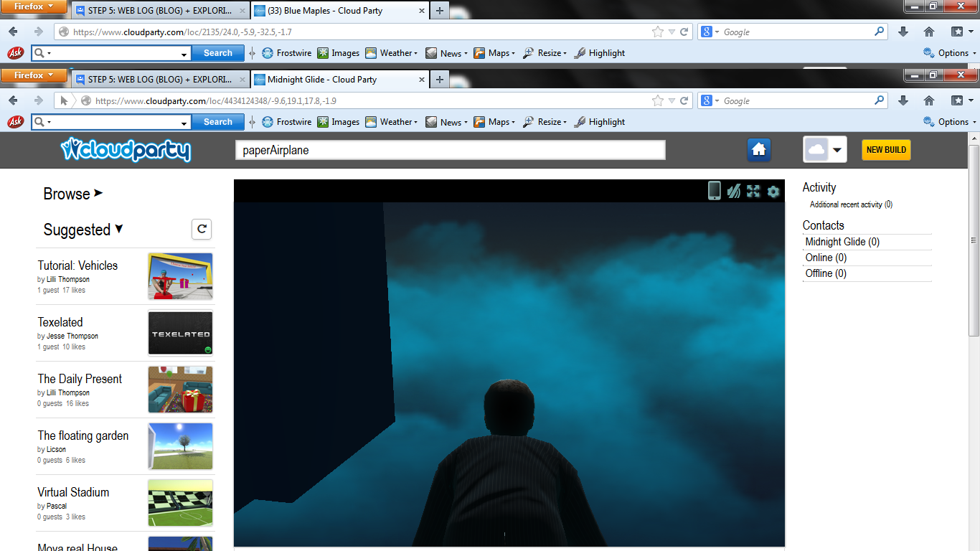Open Downloads arrow in Midnight Glide window

(x=903, y=100)
